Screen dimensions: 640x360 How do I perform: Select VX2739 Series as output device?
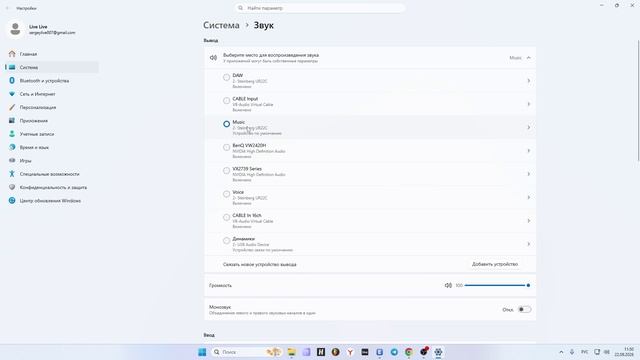point(227,170)
